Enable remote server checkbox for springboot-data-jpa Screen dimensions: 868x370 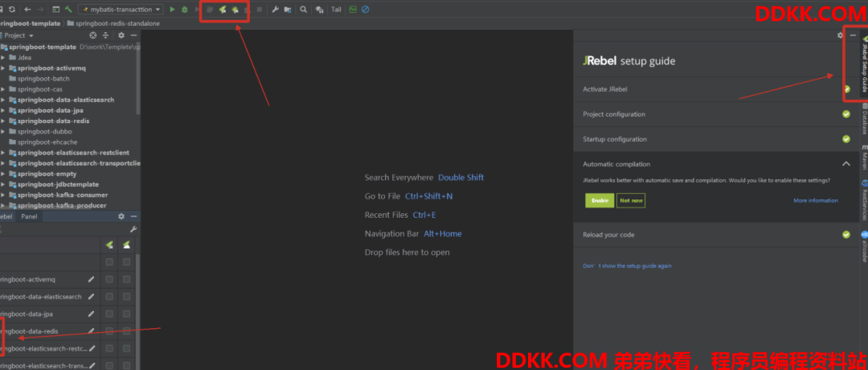pos(127,314)
